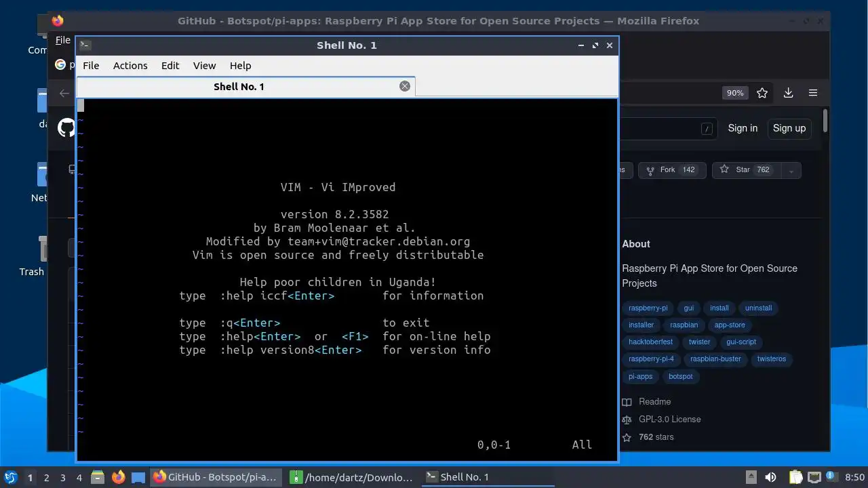Click the botspot topic tag

[x=681, y=377]
